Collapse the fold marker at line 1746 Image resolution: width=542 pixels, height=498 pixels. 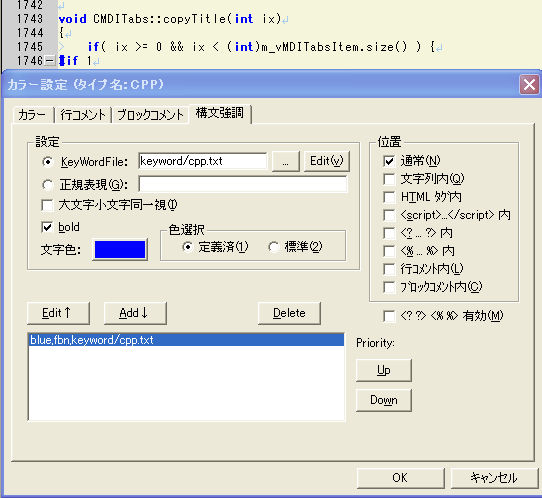pos(50,61)
